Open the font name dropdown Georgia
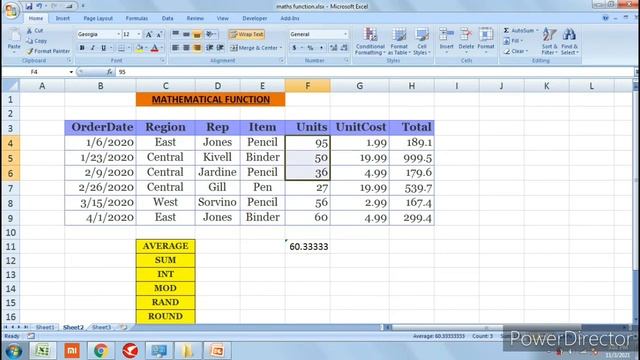 coord(118,35)
